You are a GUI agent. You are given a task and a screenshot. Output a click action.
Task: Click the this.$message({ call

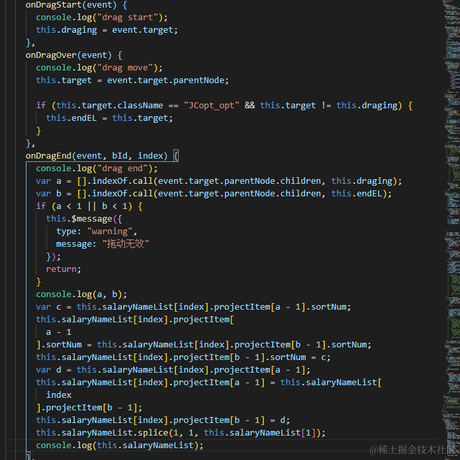(x=84, y=219)
